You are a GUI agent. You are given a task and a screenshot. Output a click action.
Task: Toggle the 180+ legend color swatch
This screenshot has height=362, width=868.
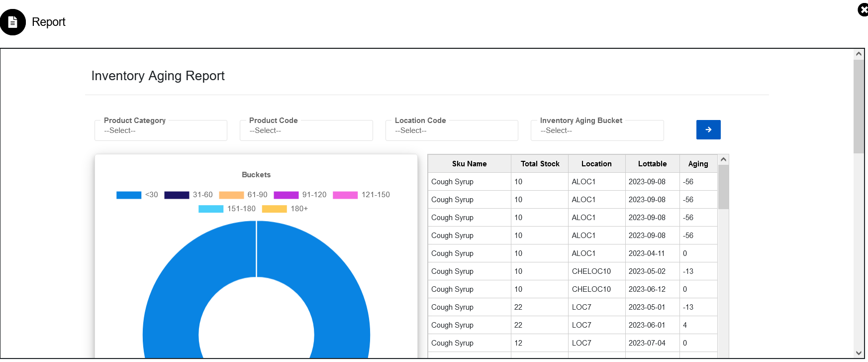(x=275, y=209)
